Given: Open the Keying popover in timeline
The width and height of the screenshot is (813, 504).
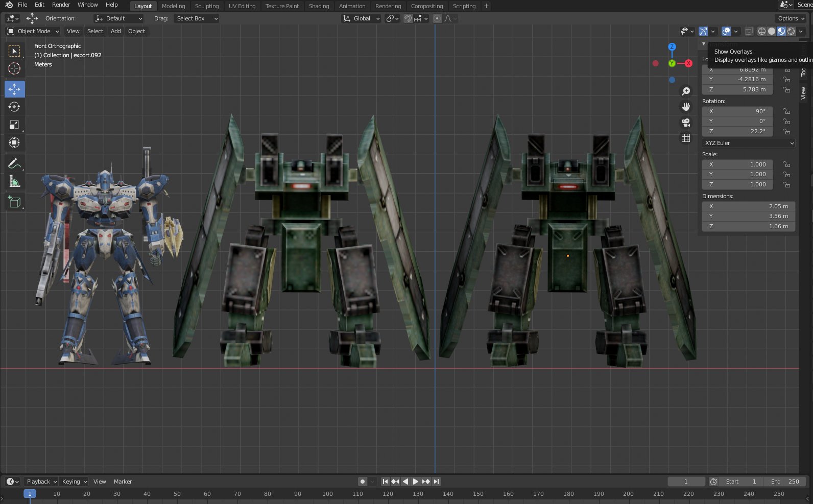Looking at the screenshot, I should click(x=75, y=482).
